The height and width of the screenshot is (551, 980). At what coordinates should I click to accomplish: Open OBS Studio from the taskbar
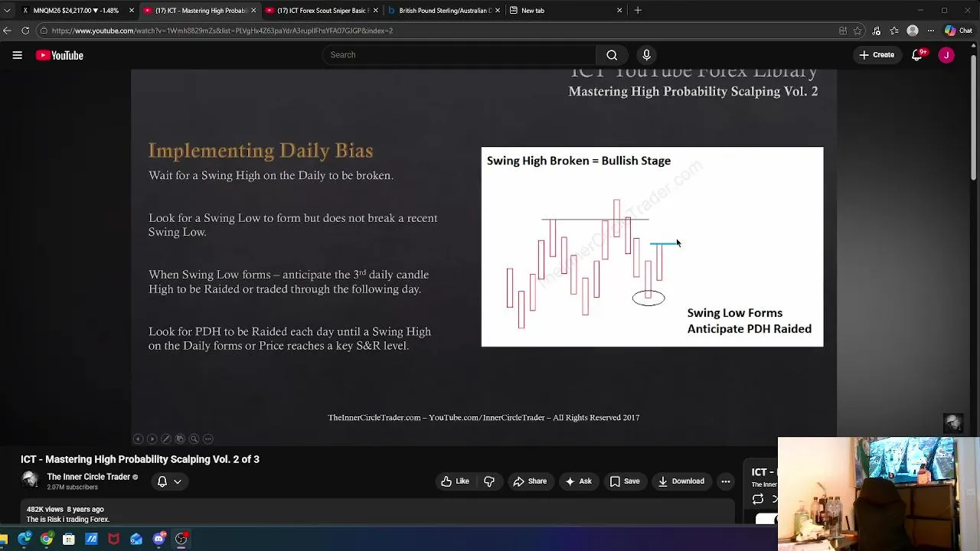click(181, 540)
